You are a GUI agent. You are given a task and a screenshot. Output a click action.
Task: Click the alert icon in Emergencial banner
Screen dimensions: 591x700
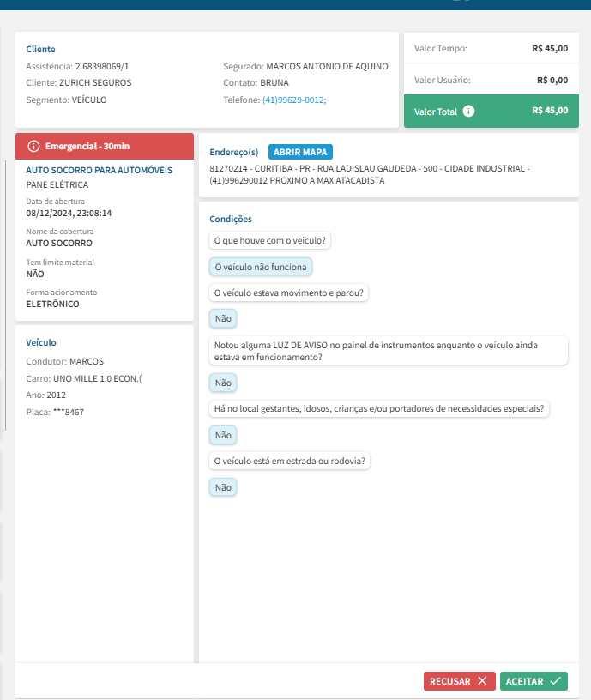pos(33,147)
